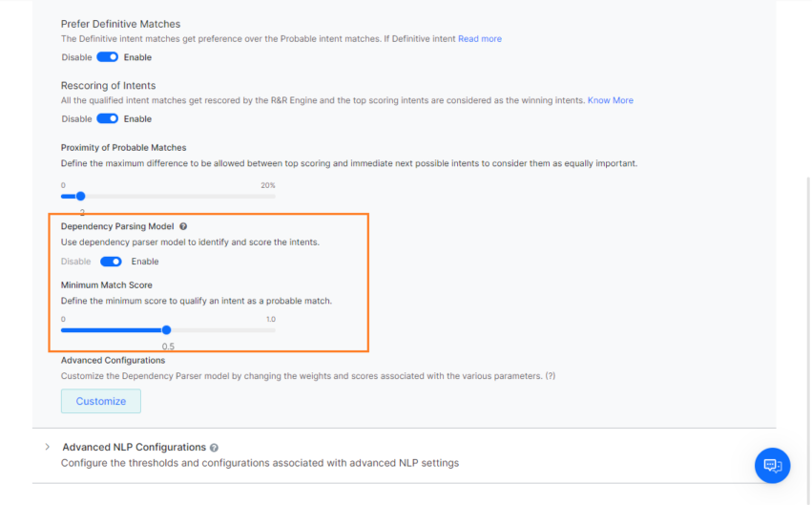The image size is (812, 505).
Task: Toggle the Dependency Parsing Model switch
Action: (x=111, y=262)
